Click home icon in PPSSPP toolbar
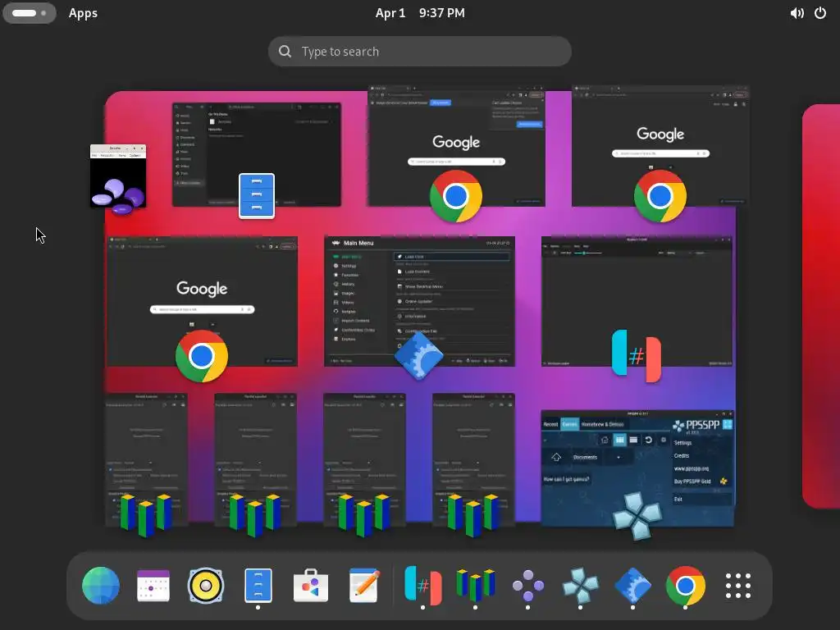This screenshot has height=630, width=840. (605, 440)
